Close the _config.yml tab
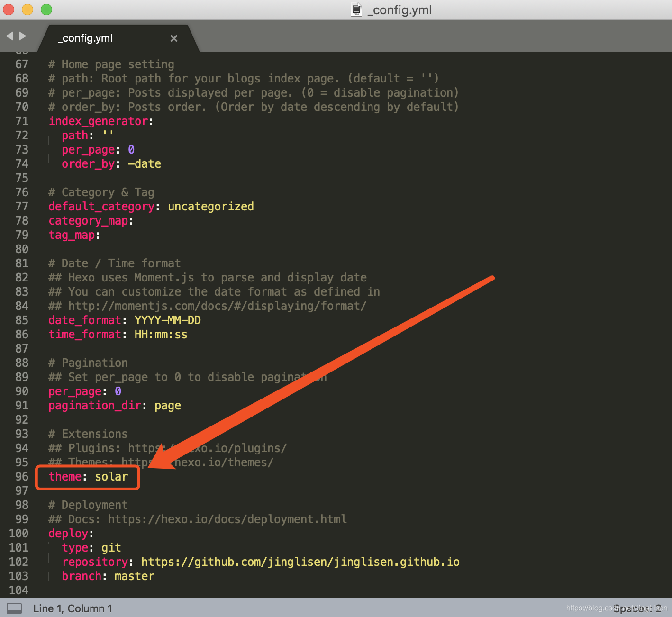672x617 pixels. tap(174, 38)
